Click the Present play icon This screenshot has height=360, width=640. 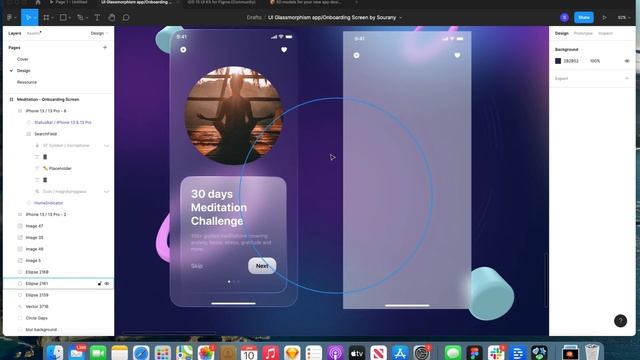coord(604,18)
